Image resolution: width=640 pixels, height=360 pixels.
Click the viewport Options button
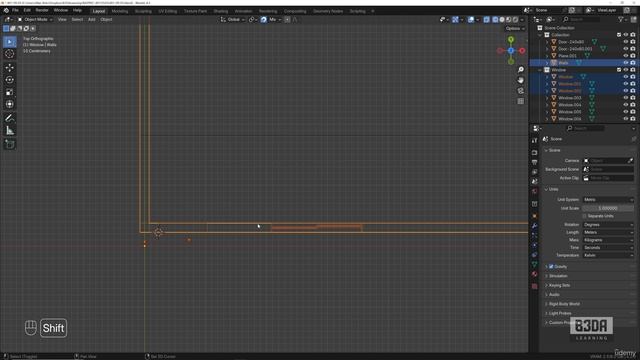tap(515, 29)
